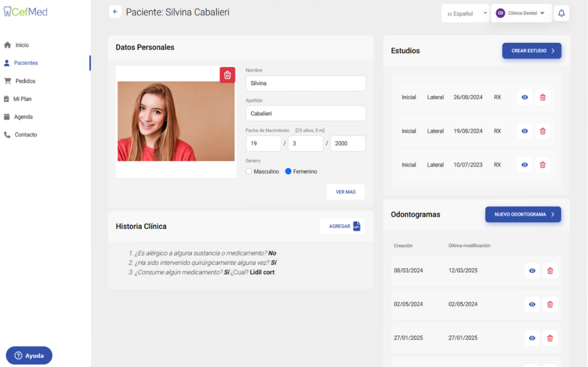
Task: View the odontogram created 02/05/2024
Action: click(x=533, y=304)
